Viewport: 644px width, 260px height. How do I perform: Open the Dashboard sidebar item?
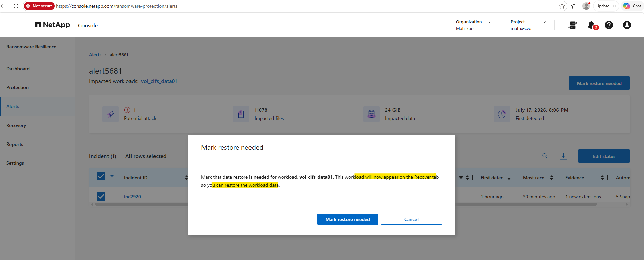[x=18, y=69]
